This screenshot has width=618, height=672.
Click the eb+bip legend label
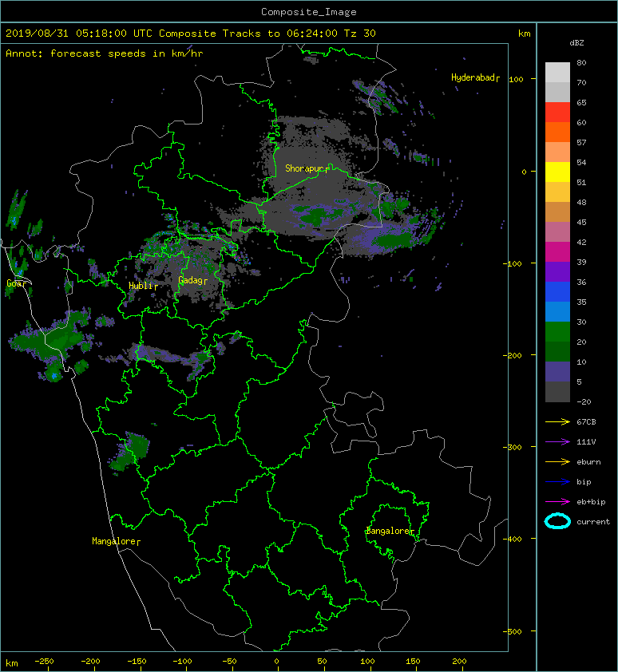point(592,502)
